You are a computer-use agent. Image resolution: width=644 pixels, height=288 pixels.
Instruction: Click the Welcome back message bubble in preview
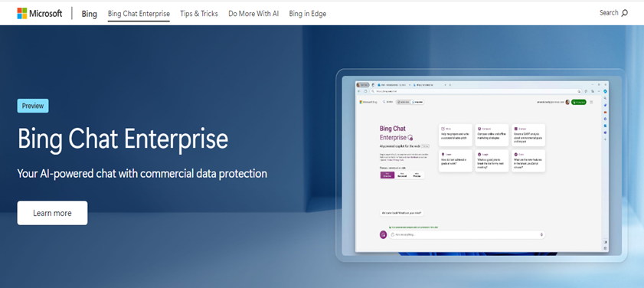tap(401, 213)
